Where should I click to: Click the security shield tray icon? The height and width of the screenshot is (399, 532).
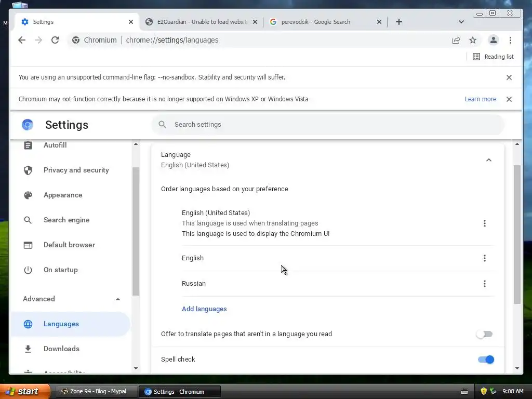(484, 391)
